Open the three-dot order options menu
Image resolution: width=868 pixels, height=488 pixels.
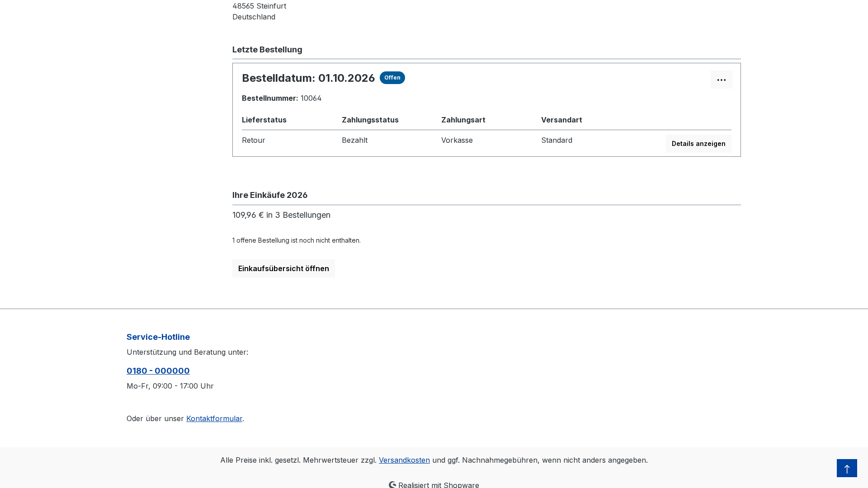coord(721,80)
